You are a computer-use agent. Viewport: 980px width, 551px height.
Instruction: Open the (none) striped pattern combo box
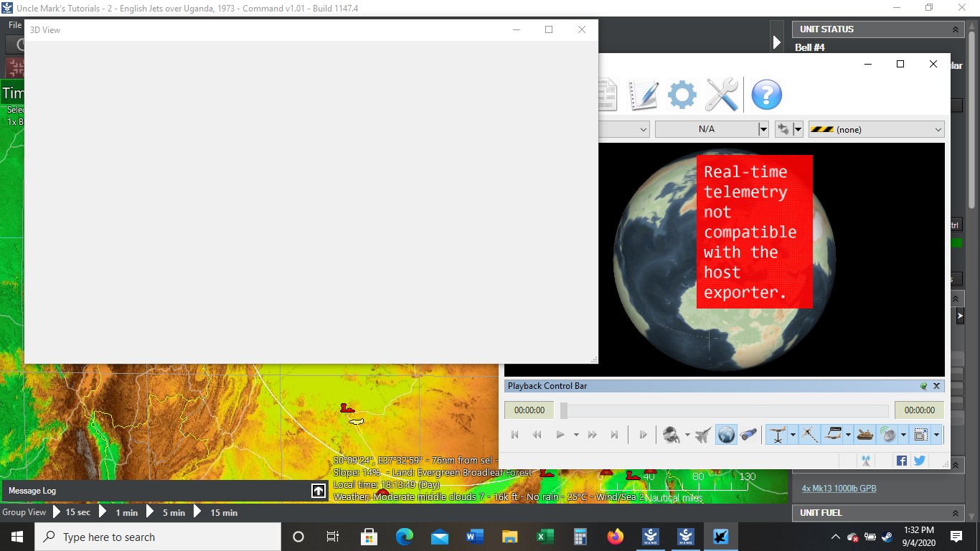pos(876,129)
